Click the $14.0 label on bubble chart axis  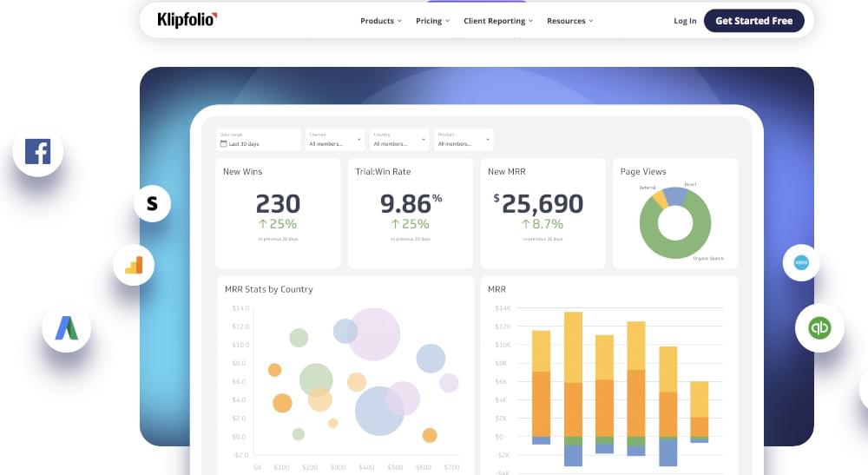coord(240,307)
